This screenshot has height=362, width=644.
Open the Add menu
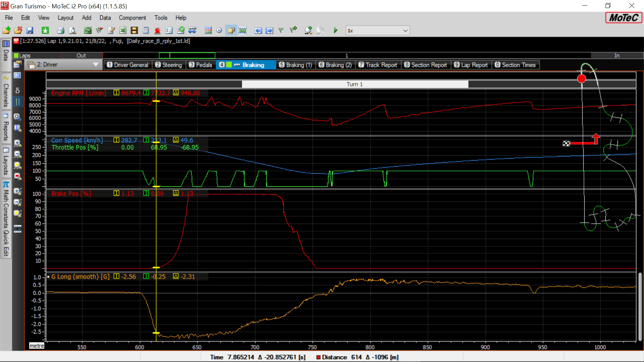click(87, 18)
